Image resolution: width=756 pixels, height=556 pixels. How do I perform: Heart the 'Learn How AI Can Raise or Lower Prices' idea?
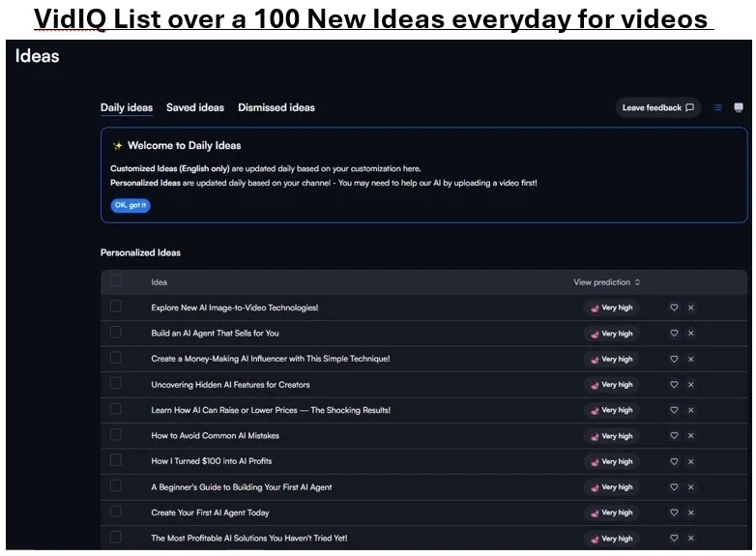pyautogui.click(x=674, y=410)
